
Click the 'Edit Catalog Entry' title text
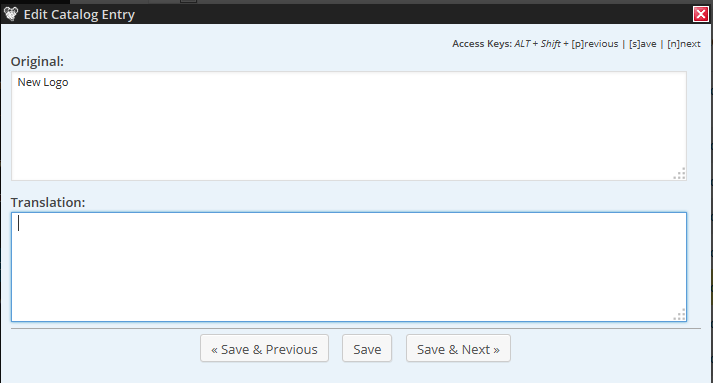pyautogui.click(x=79, y=15)
